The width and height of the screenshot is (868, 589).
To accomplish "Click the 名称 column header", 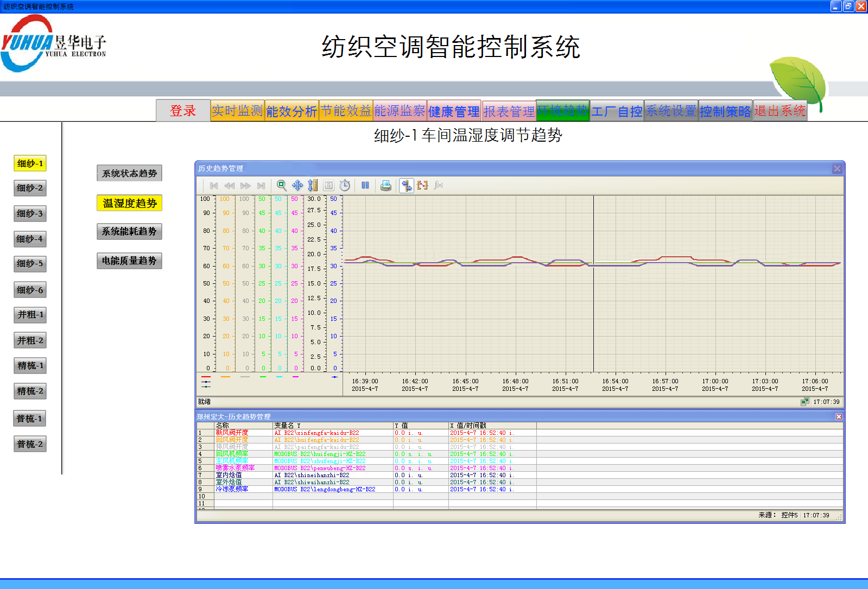I will click(x=243, y=426).
